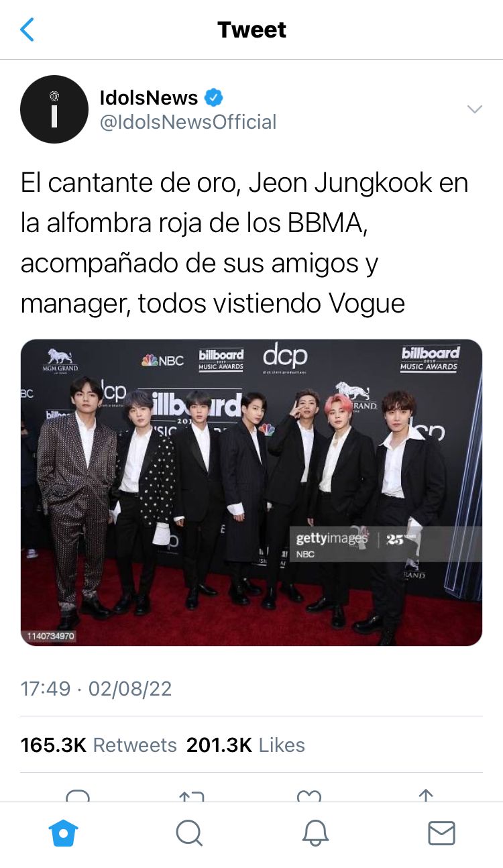
Task: View the 201.3K Likes list
Action: click(x=245, y=745)
